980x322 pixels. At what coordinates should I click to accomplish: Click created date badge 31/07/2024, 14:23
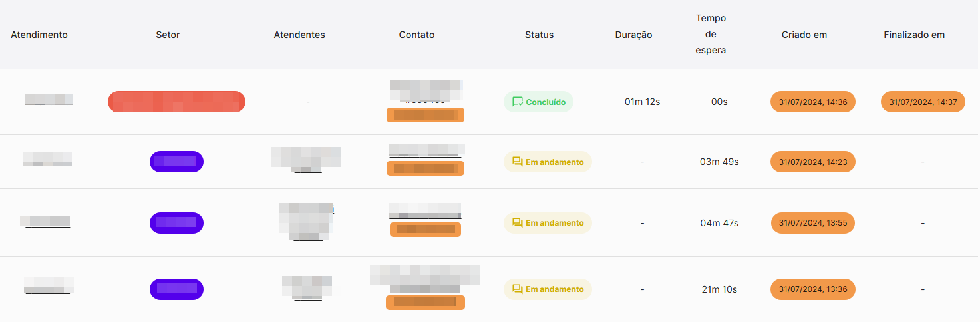(x=812, y=162)
